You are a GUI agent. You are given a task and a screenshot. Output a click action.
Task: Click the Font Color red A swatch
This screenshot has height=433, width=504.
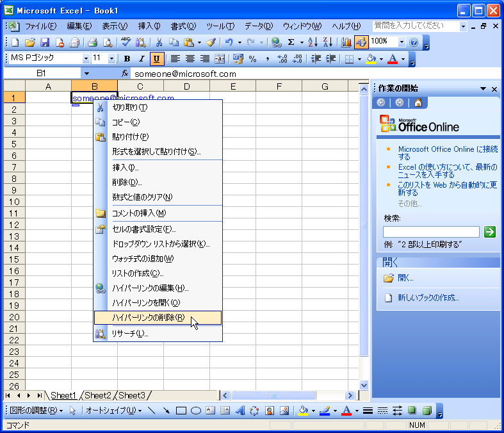click(x=393, y=59)
